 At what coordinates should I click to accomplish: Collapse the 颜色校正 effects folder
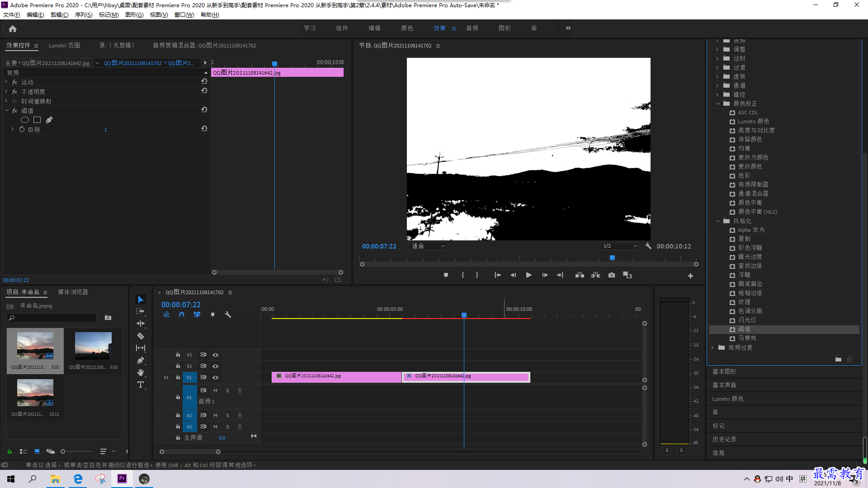pos(718,103)
